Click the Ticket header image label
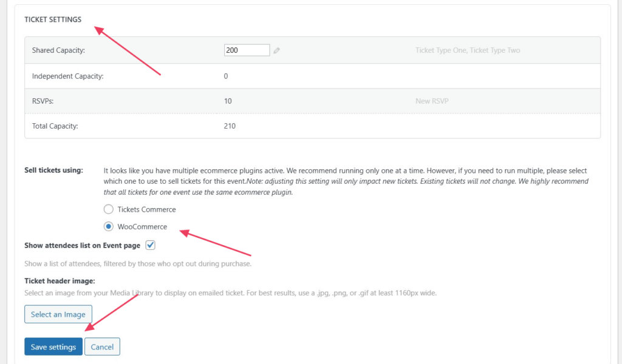 tap(61, 281)
